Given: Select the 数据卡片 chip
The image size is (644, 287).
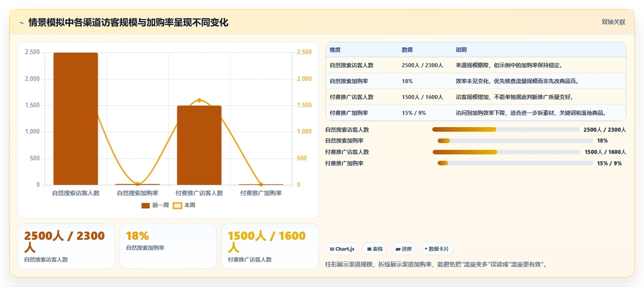Looking at the screenshot, I should 436,249.
